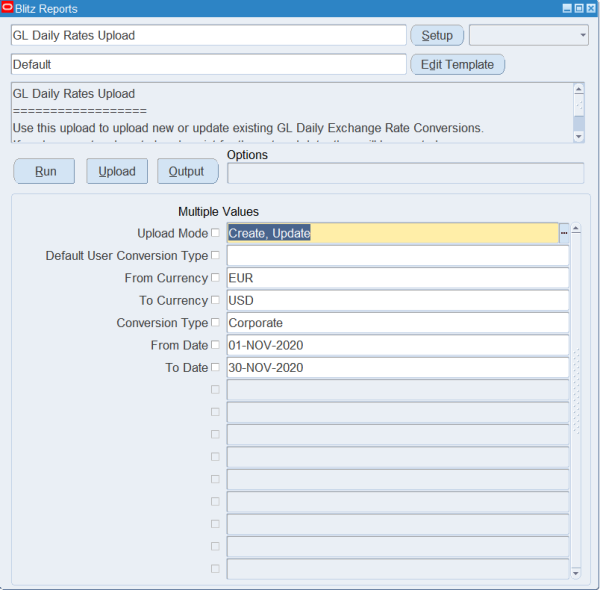The width and height of the screenshot is (600, 590).
Task: Click the To Currency field showing USD
Action: click(x=398, y=300)
